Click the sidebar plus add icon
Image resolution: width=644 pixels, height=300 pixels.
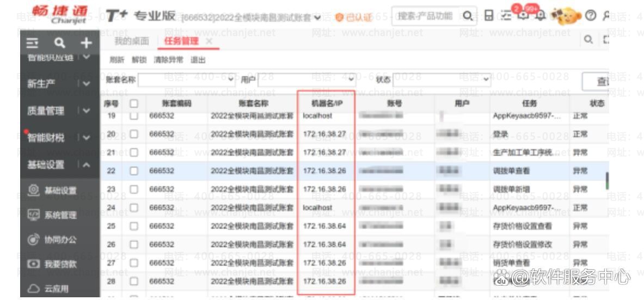pos(86,42)
